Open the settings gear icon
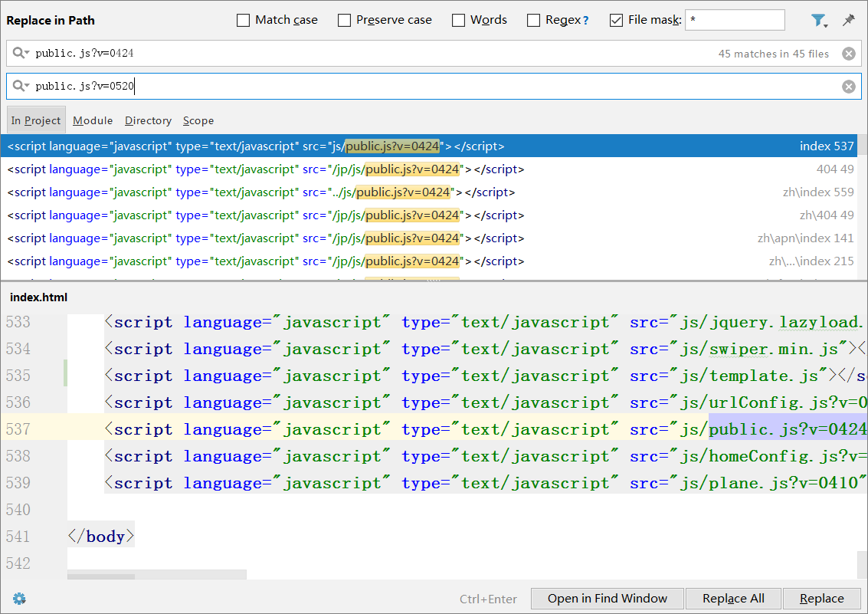Viewport: 868px width, 614px height. 19,599
